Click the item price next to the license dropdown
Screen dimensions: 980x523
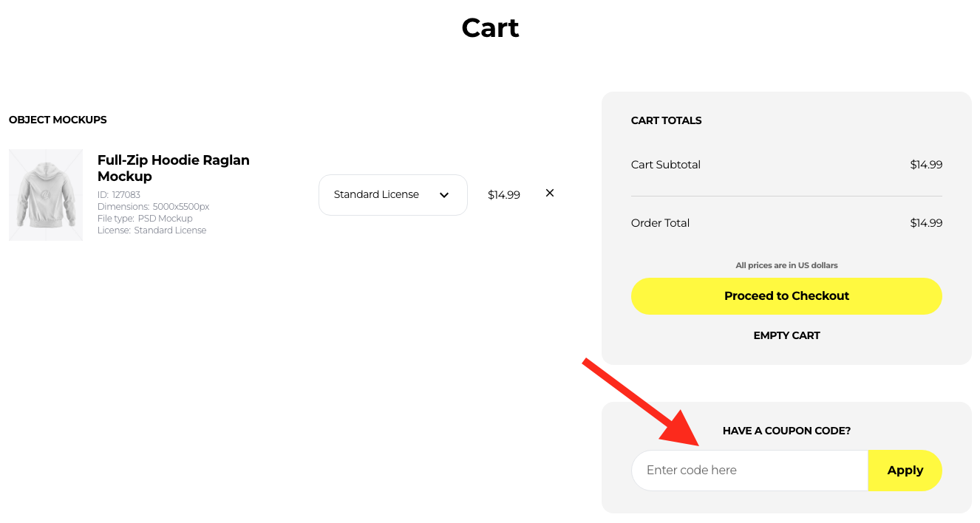pos(504,195)
